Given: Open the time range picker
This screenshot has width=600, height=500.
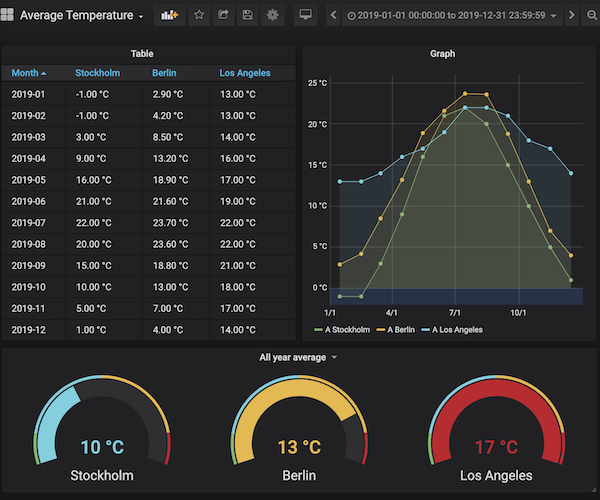Looking at the screenshot, I should click(x=452, y=15).
